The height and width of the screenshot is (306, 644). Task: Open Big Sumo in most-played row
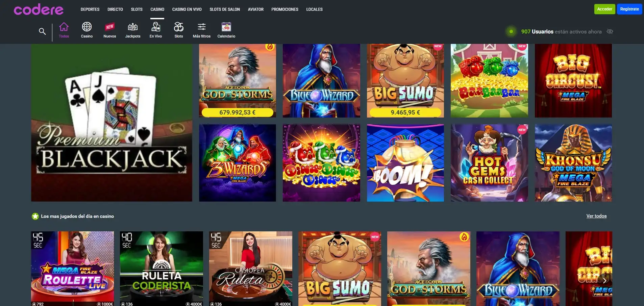[340, 269]
